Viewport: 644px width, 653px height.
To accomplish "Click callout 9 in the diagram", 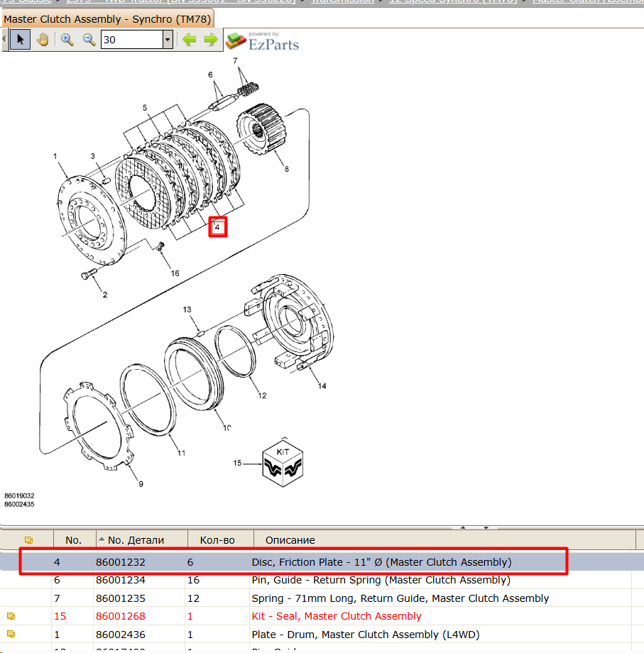I will (141, 484).
